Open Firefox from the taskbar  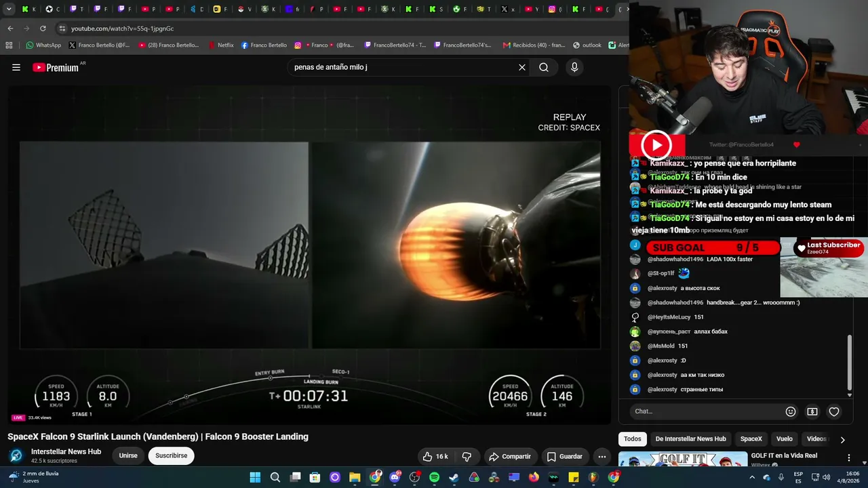pos(534,477)
